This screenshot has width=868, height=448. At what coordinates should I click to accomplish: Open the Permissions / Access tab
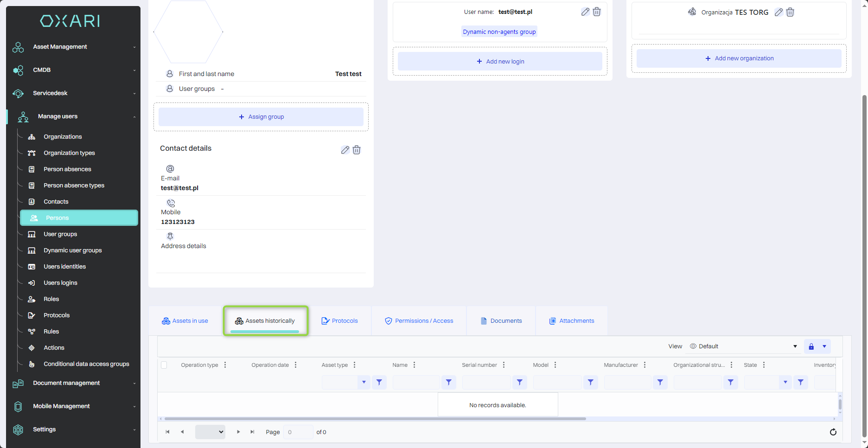click(419, 321)
